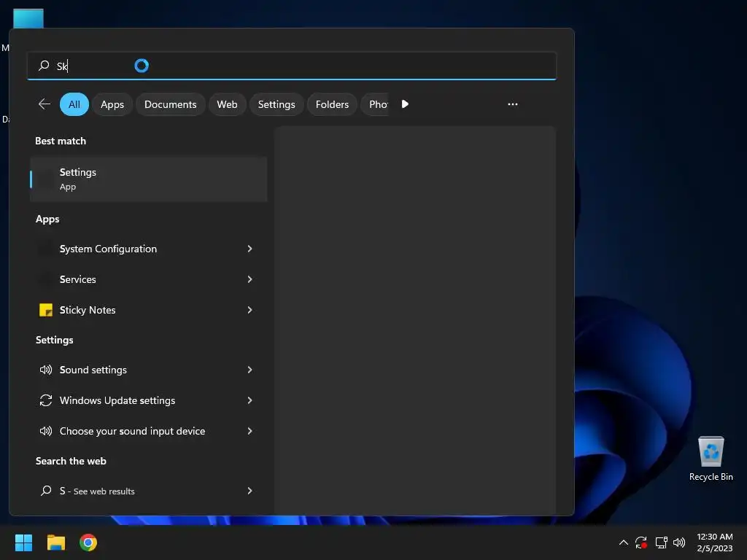Open the clock showing 12:30 AM

pos(715,542)
